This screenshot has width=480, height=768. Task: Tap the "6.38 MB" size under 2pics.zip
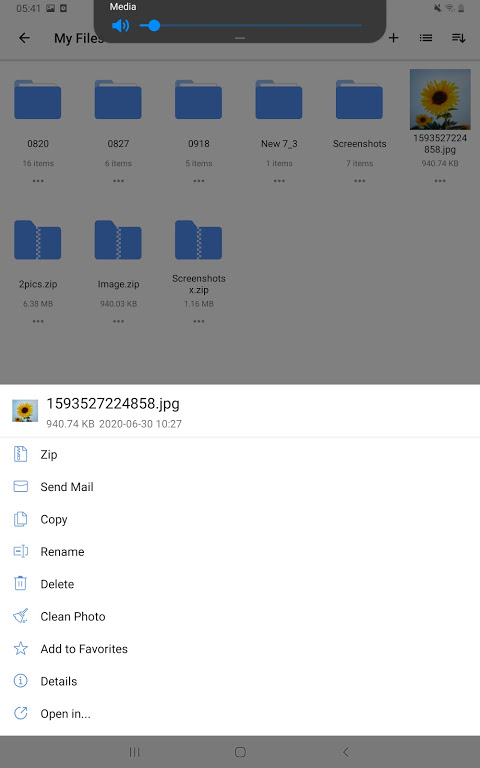coord(38,304)
